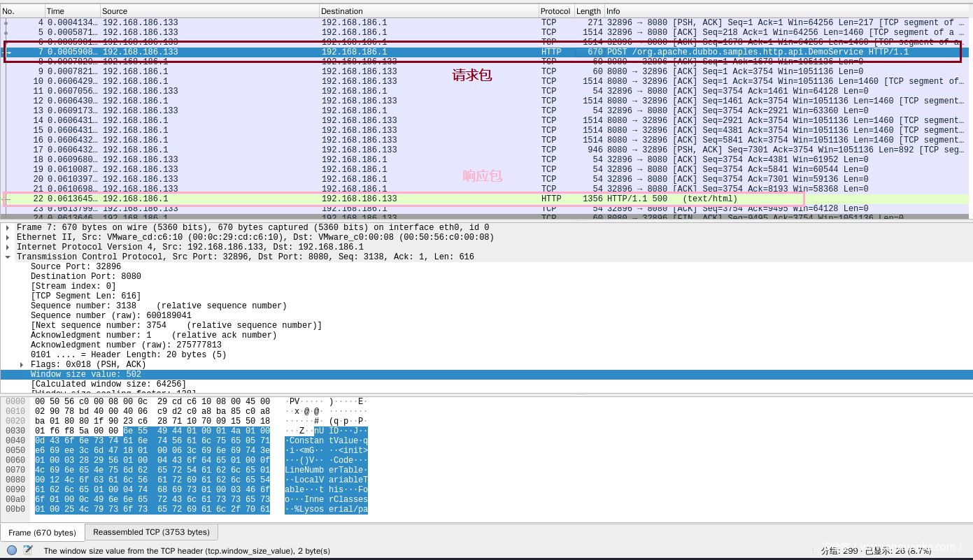Select the Frame (670 bytes) tab

click(x=42, y=533)
